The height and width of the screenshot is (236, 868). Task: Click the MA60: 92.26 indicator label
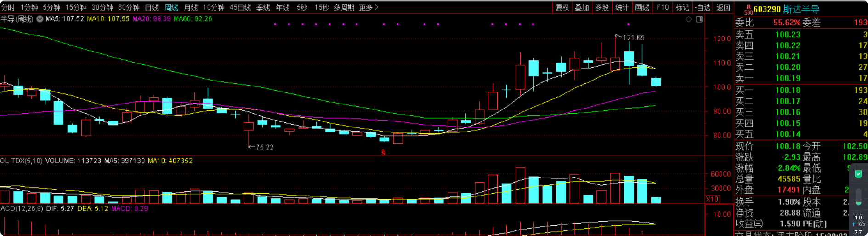(193, 19)
